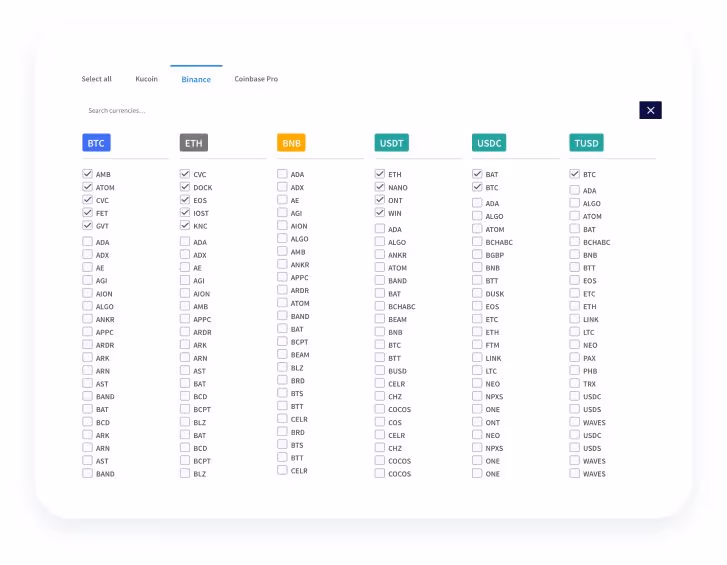Check BTC unchecked in USDT column
Viewport: 727px width, 565px height.
(x=380, y=344)
